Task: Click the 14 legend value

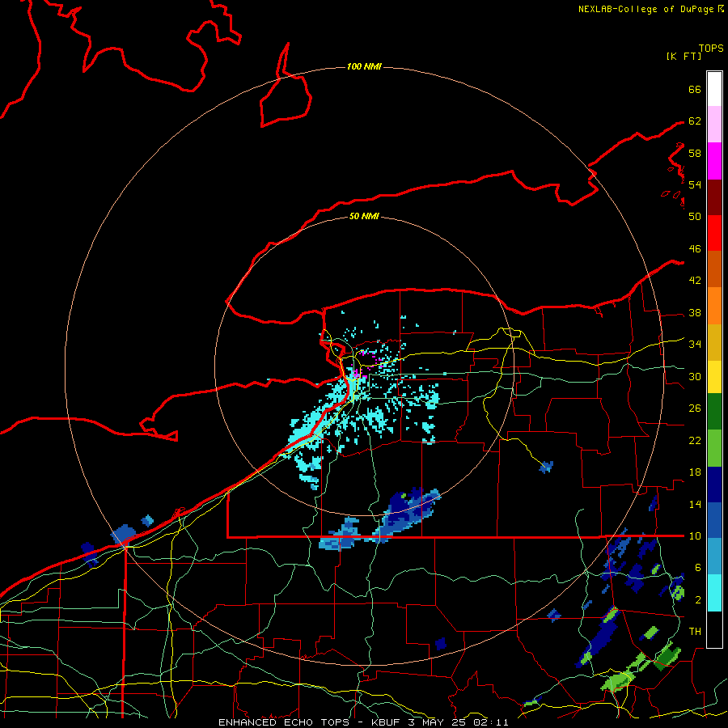Action: (x=695, y=504)
